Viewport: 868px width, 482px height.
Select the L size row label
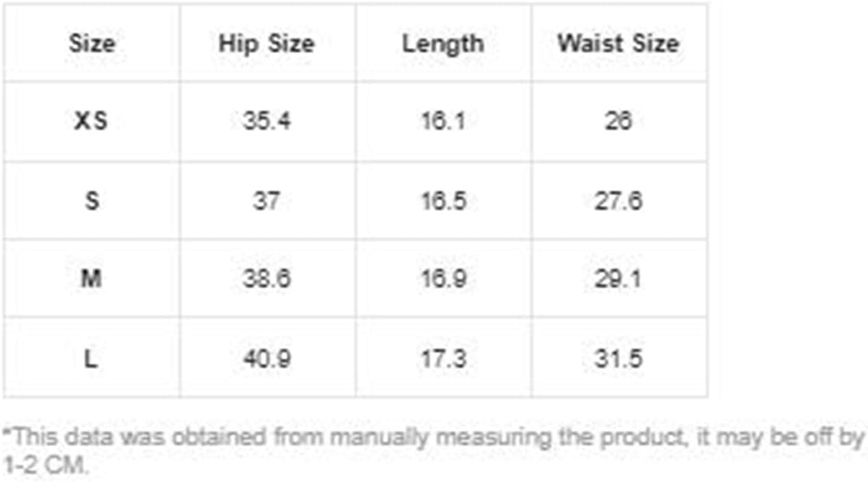(x=90, y=359)
